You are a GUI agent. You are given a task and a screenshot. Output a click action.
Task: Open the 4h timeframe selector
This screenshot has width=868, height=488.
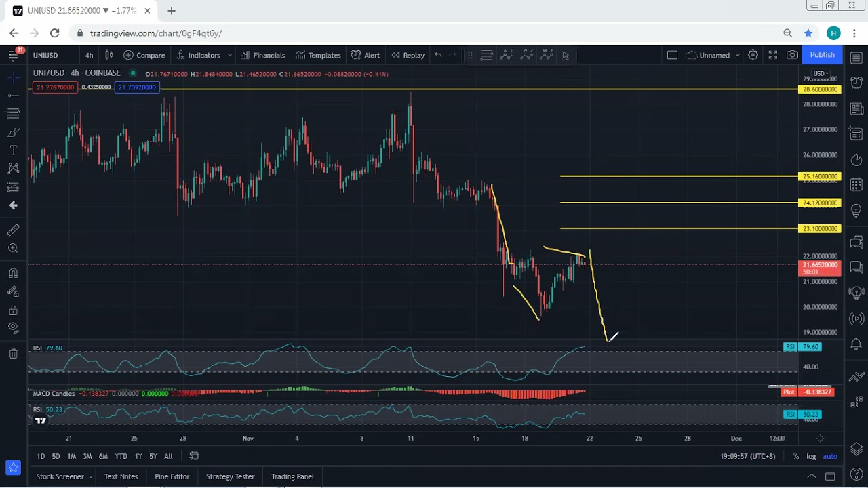[x=89, y=55]
